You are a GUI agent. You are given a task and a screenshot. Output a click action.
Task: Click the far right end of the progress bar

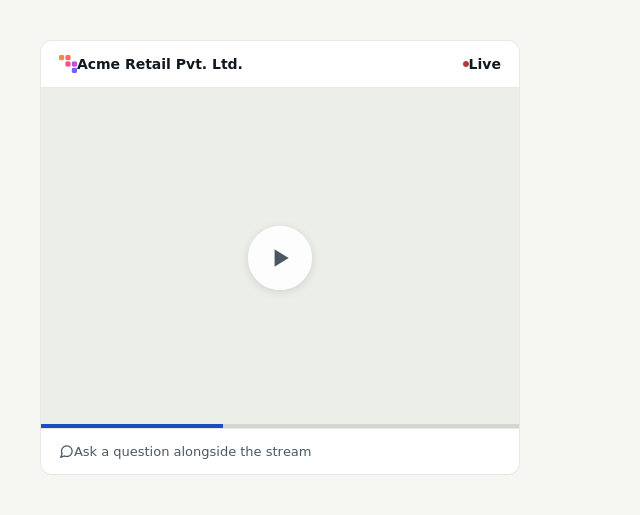tap(517, 426)
